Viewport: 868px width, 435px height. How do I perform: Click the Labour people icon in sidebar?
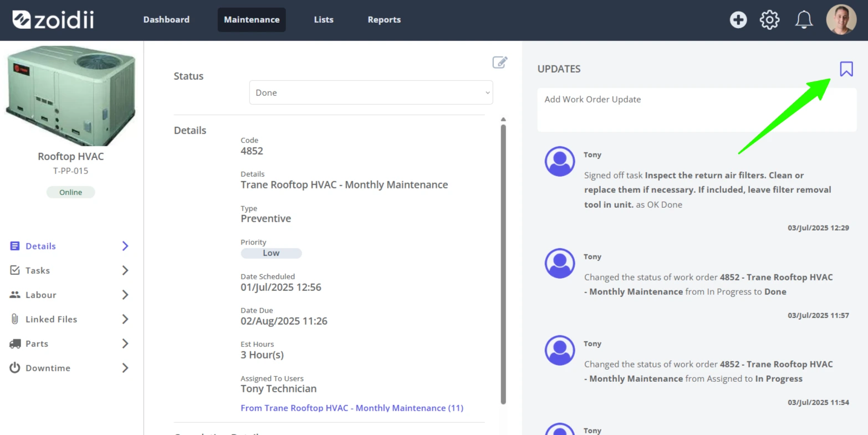(15, 295)
